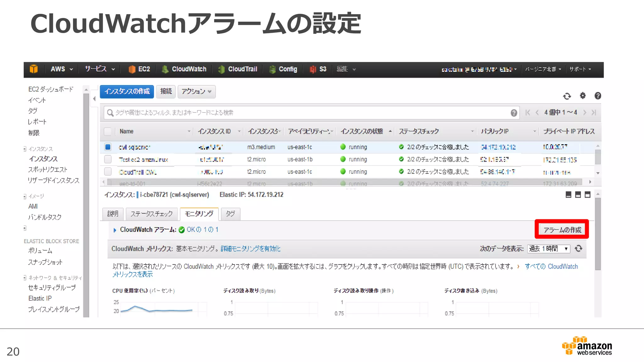Open the バージニア北部 region selector

543,69
